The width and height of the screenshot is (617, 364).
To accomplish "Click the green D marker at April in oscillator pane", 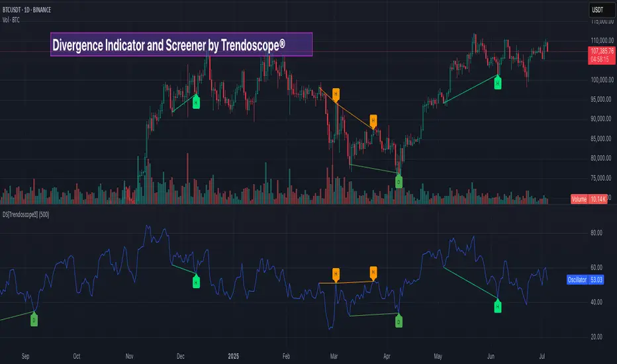I will click(x=399, y=321).
